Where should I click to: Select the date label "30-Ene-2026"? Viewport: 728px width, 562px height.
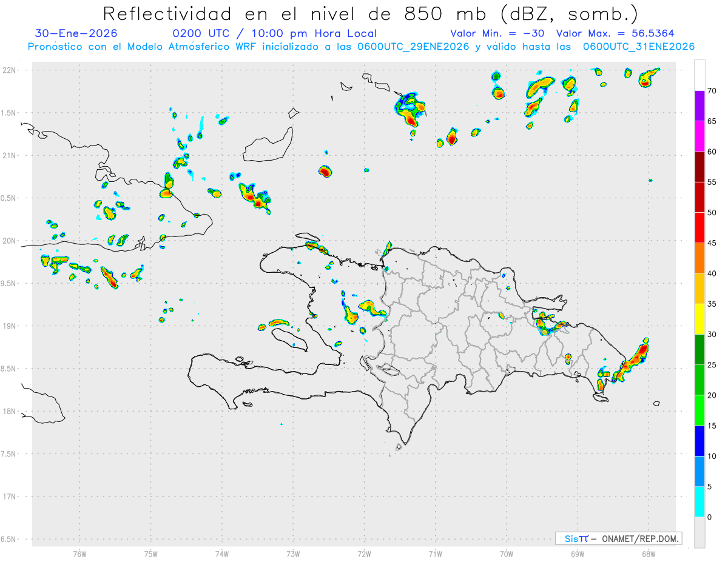click(76, 34)
